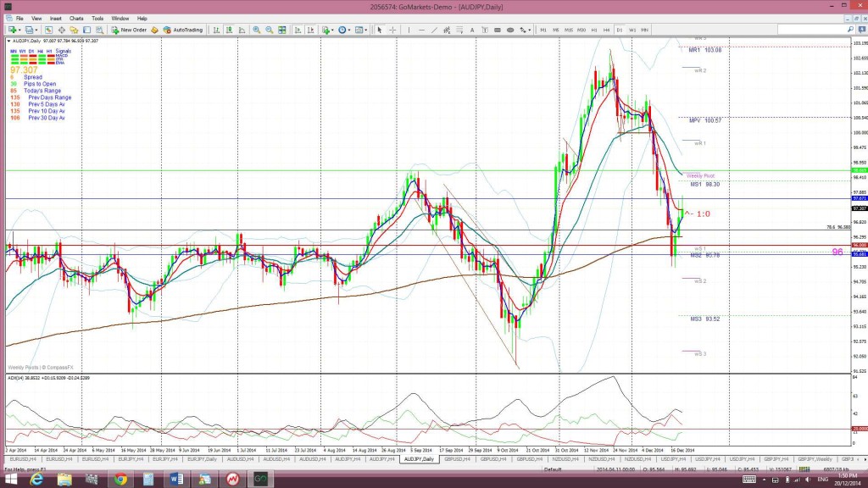
Task: Switch to candlestick chart display
Action: 229,30
